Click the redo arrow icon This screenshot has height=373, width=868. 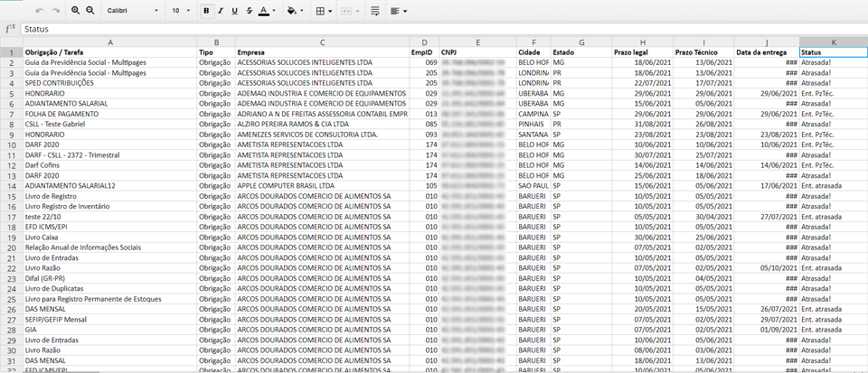coord(56,11)
